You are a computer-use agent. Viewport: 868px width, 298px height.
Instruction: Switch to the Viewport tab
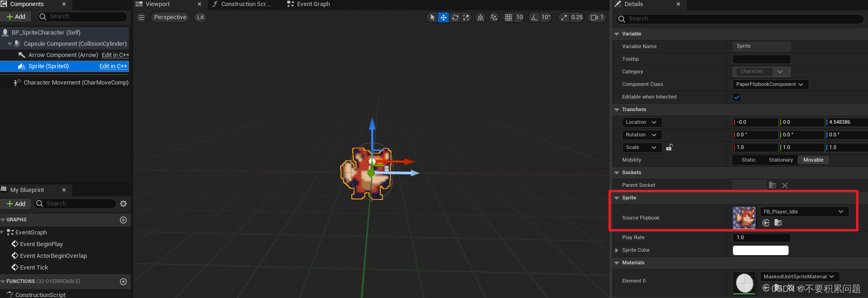click(x=157, y=4)
